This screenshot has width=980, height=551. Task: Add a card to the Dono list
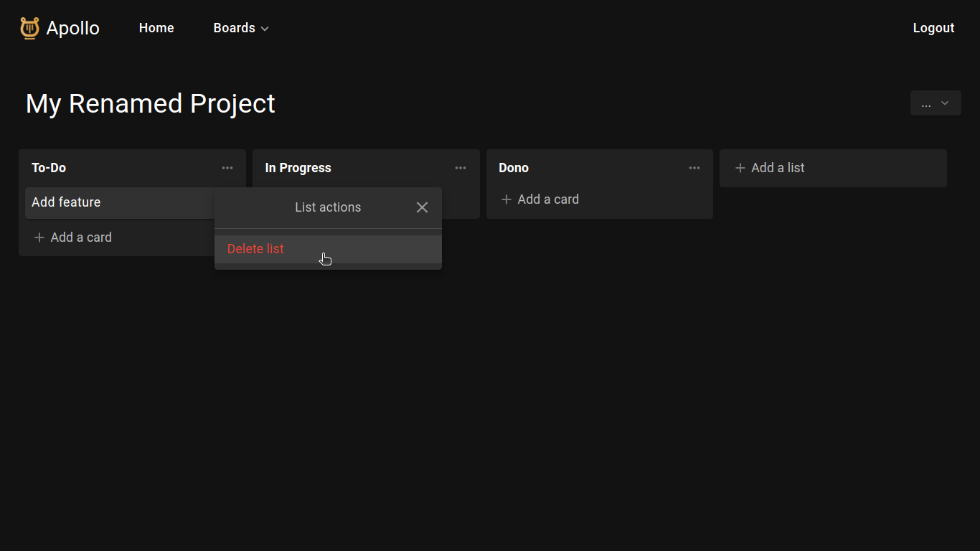[x=540, y=199]
